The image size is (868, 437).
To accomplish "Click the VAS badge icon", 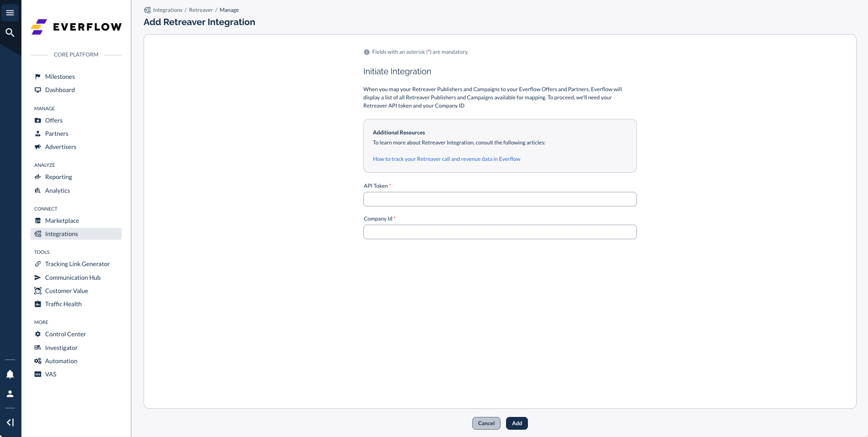I will (x=38, y=374).
